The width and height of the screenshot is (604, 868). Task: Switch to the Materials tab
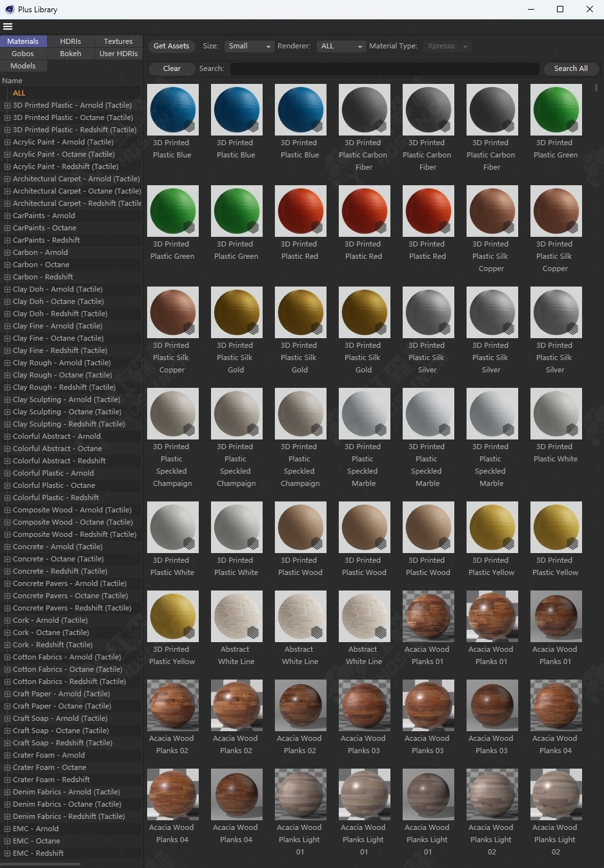point(23,41)
